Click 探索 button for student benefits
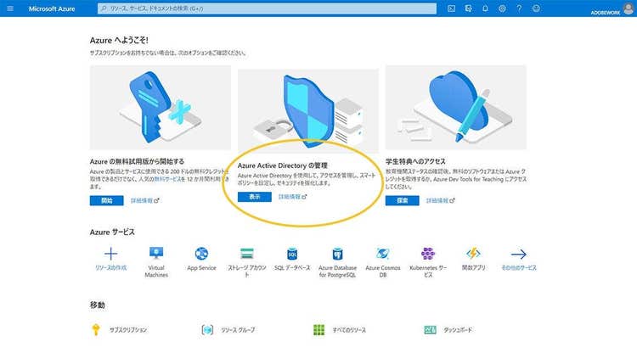This screenshot has width=637, height=364. [x=402, y=201]
